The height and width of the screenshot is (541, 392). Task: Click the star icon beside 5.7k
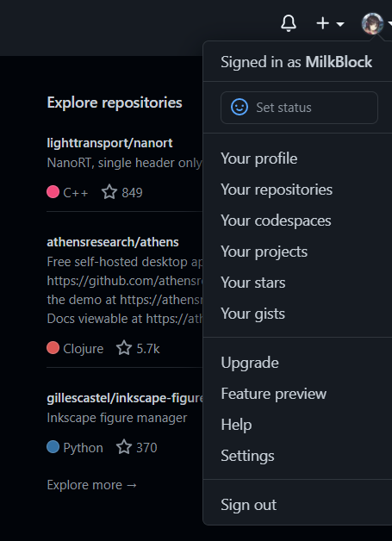coord(124,348)
